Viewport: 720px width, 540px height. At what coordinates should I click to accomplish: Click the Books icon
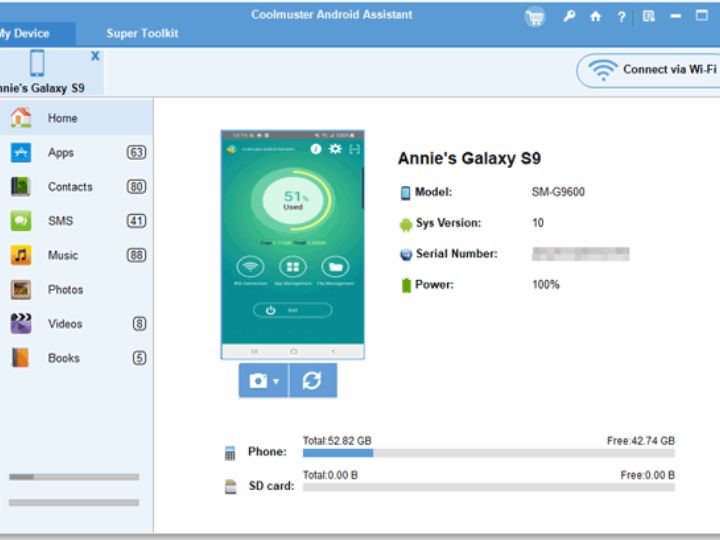click(20, 358)
